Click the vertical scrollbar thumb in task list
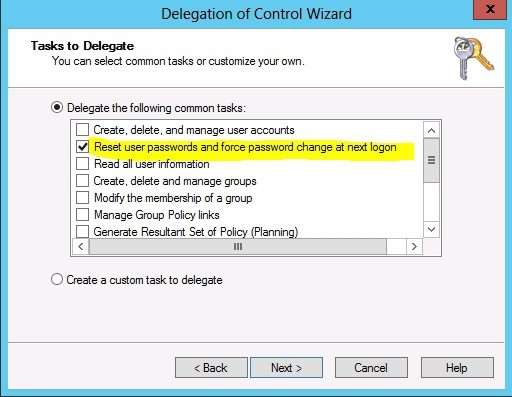 431,160
